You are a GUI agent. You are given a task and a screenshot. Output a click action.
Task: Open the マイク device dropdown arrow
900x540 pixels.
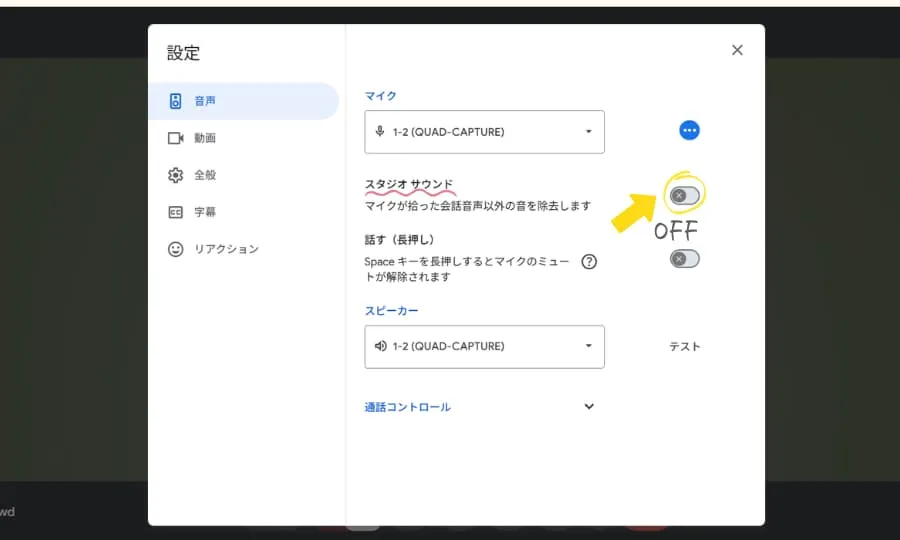(588, 132)
